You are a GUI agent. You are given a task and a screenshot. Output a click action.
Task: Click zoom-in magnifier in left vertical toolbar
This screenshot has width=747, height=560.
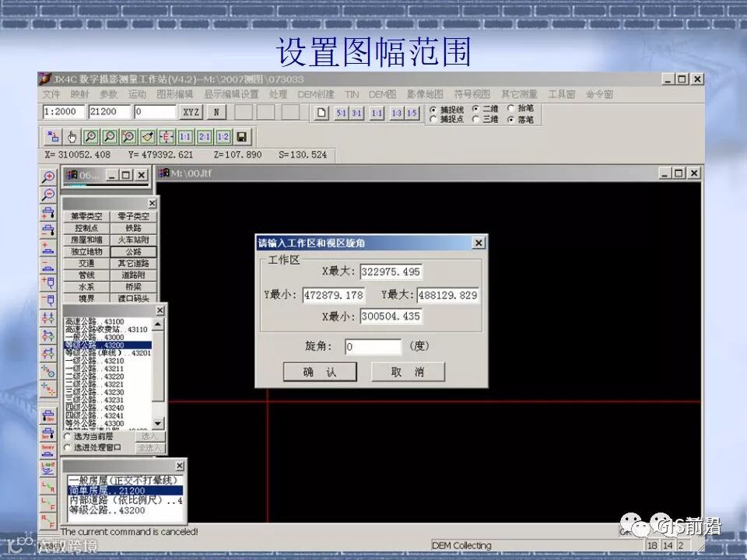(x=48, y=177)
